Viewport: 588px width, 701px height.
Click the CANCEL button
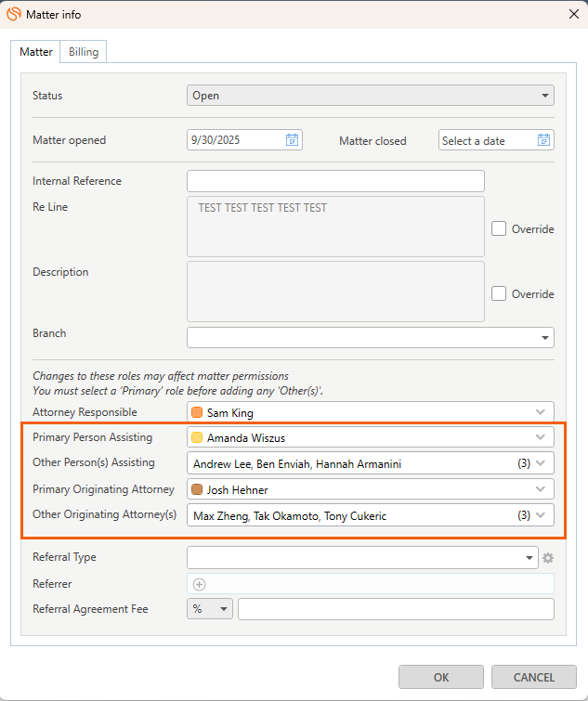coord(534,677)
